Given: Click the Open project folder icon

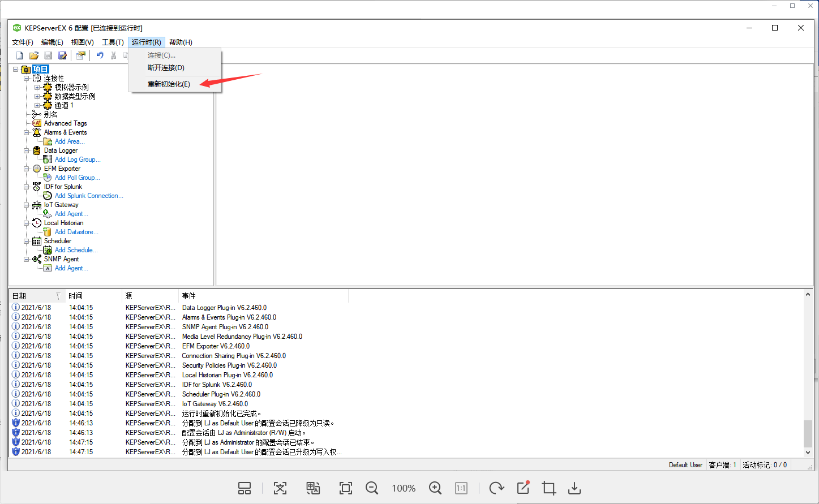Looking at the screenshot, I should click(x=34, y=55).
